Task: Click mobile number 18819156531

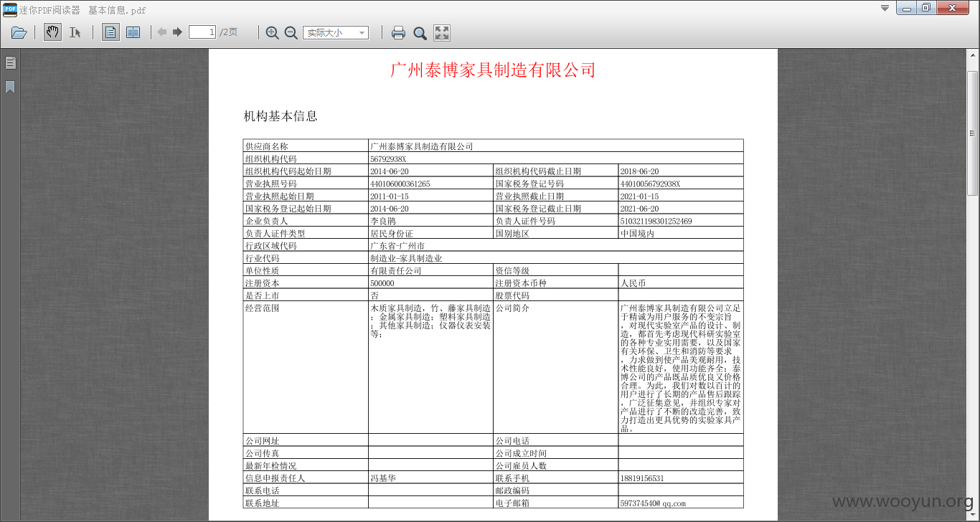Action: [642, 478]
